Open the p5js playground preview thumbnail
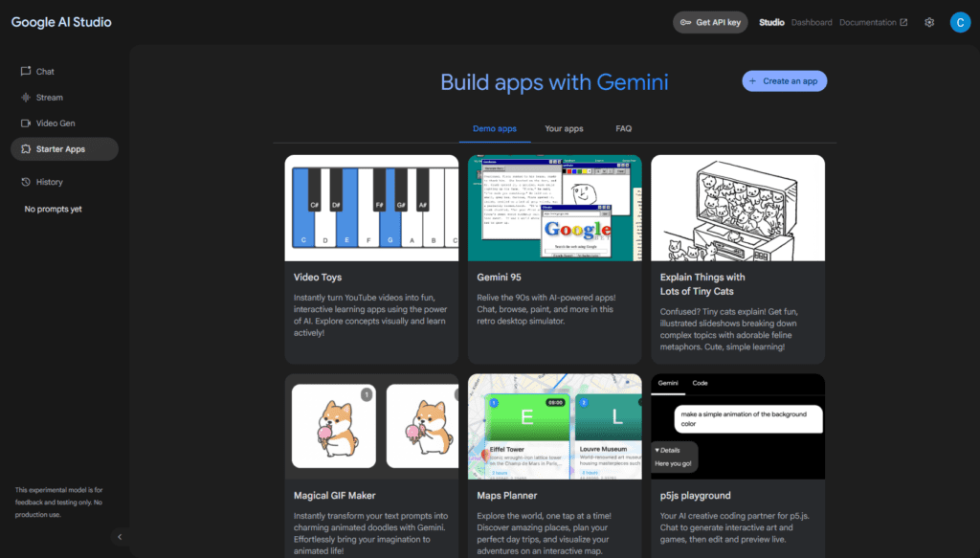980x558 pixels. click(x=738, y=427)
